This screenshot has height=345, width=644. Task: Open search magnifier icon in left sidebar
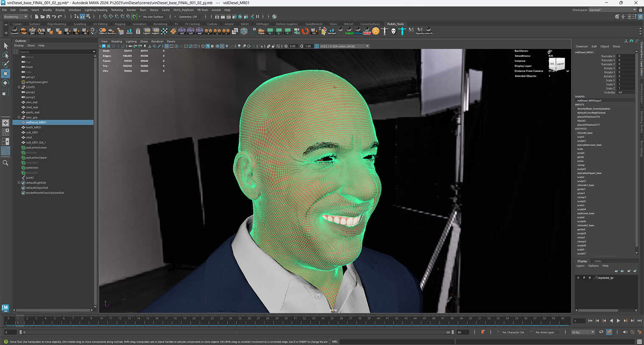tap(6, 163)
